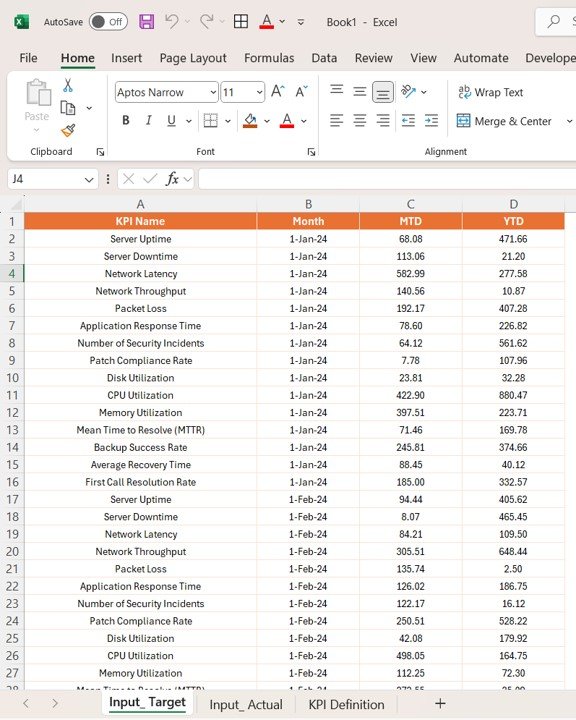
Task: Click the Save icon in the title bar
Action: [x=147, y=22]
